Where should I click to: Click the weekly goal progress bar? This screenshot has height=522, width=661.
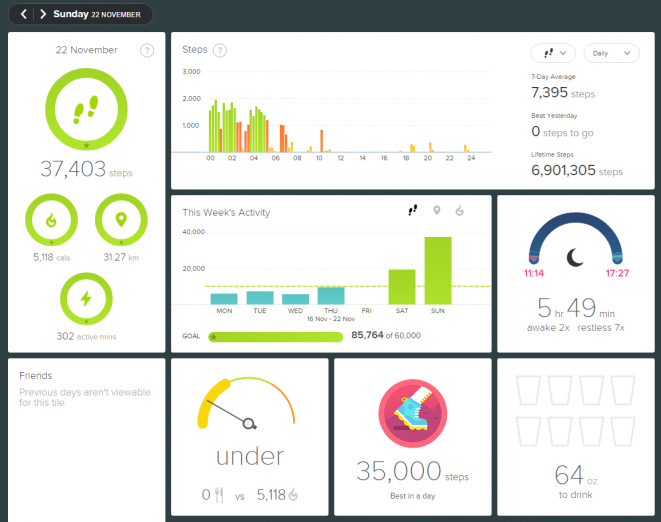276,337
